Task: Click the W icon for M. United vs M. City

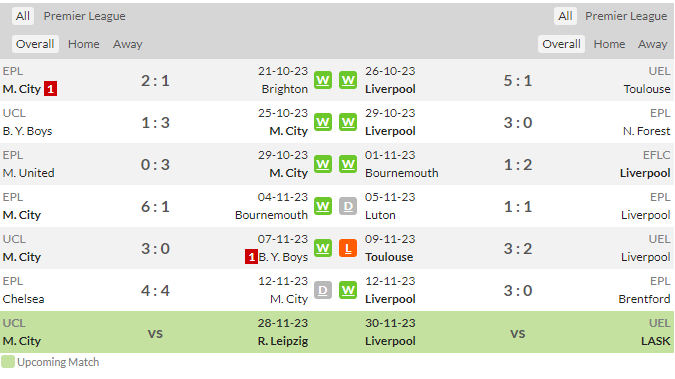Action: [323, 165]
